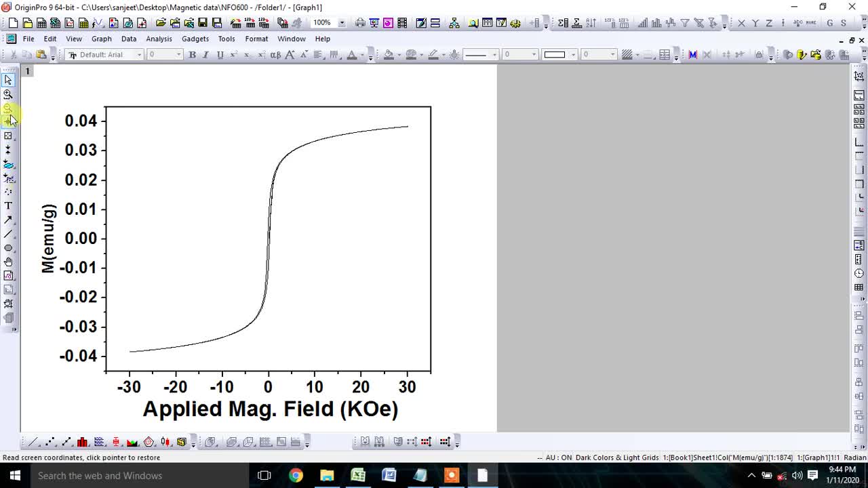Open the File menu

pyautogui.click(x=28, y=39)
